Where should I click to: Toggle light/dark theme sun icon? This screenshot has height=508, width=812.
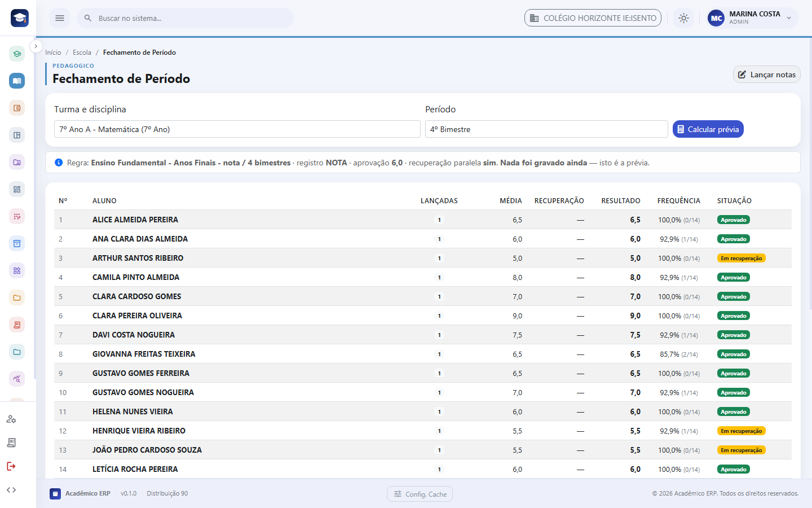[x=684, y=18]
